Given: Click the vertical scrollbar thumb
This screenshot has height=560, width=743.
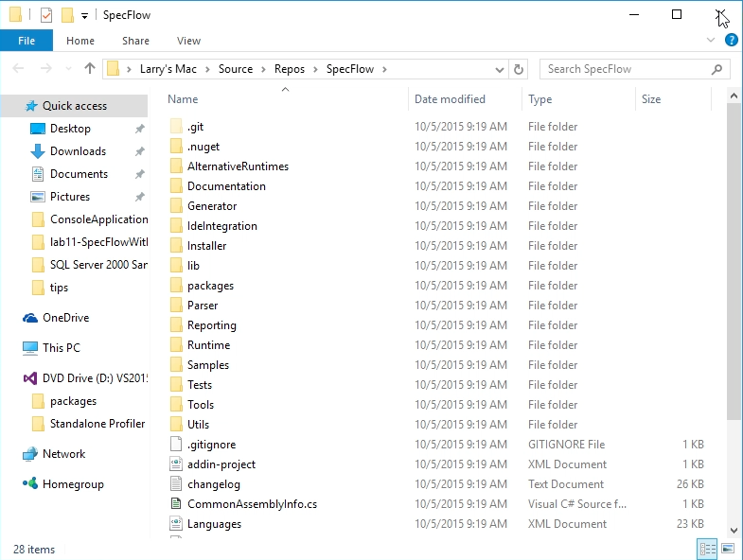Looking at the screenshot, I should coord(734,261).
